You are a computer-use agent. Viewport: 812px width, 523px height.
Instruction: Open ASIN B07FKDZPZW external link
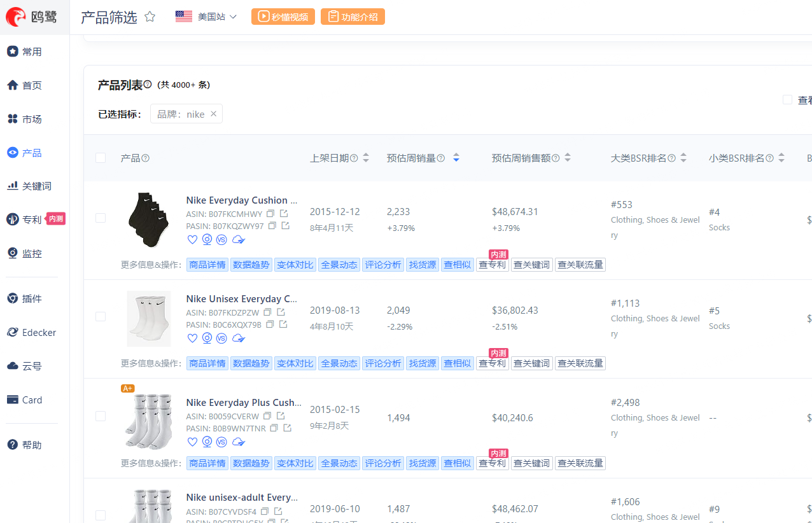[x=281, y=312]
